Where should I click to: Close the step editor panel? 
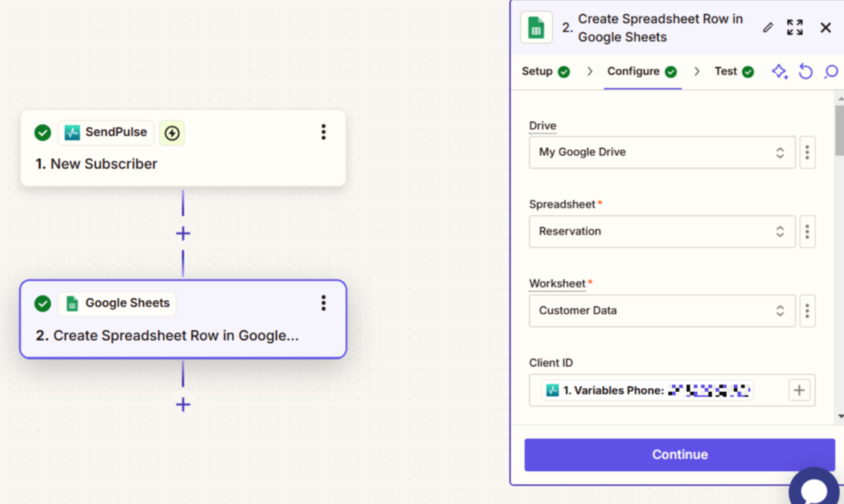[x=826, y=28]
